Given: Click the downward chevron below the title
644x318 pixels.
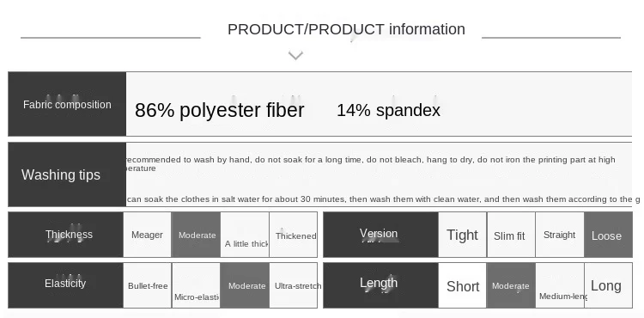Looking at the screenshot, I should click(x=295, y=56).
